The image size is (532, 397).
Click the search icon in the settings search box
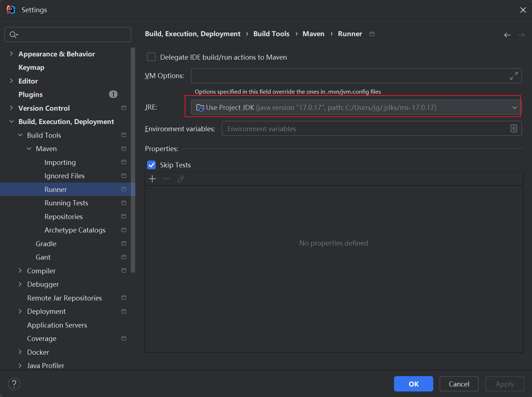tap(13, 35)
